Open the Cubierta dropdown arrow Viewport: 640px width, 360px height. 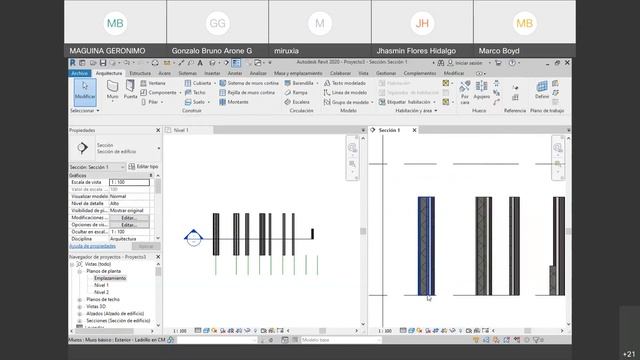[x=215, y=83]
